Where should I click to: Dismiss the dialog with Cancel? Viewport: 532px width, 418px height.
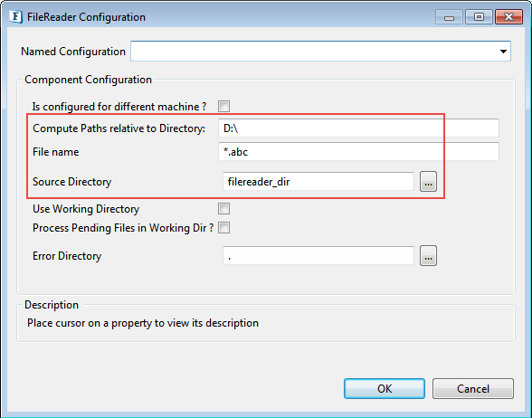click(473, 388)
